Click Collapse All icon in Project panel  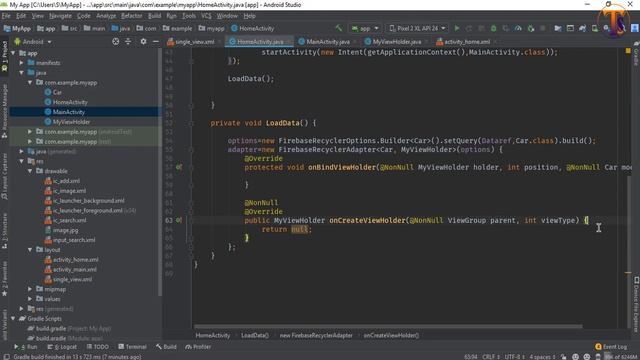click(x=128, y=42)
